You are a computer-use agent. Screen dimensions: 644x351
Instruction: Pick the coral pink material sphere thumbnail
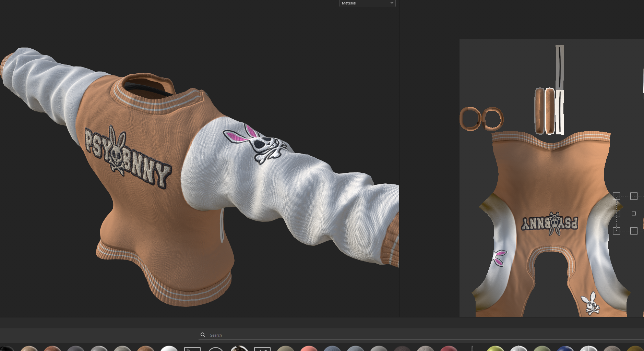pos(309,349)
